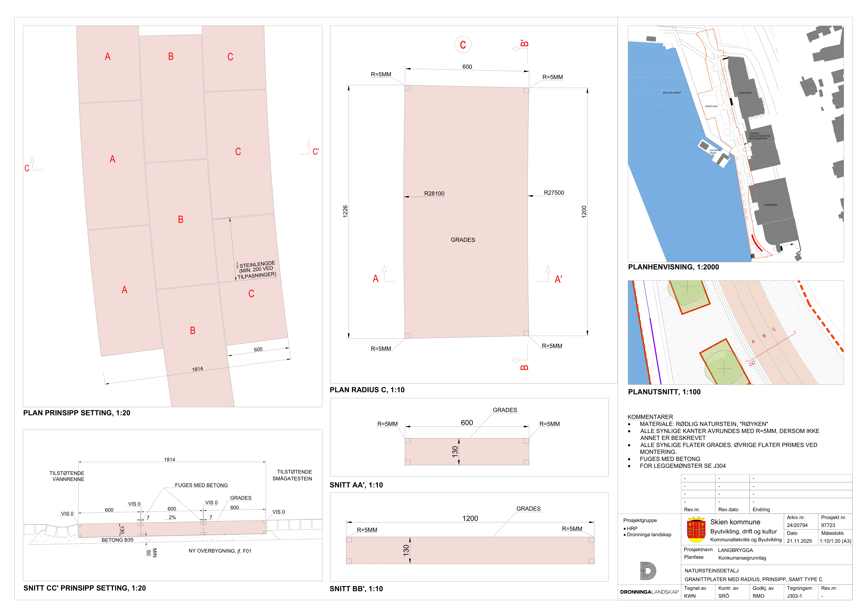Click "Byutvikling, drift og kultur" text

pos(744,532)
